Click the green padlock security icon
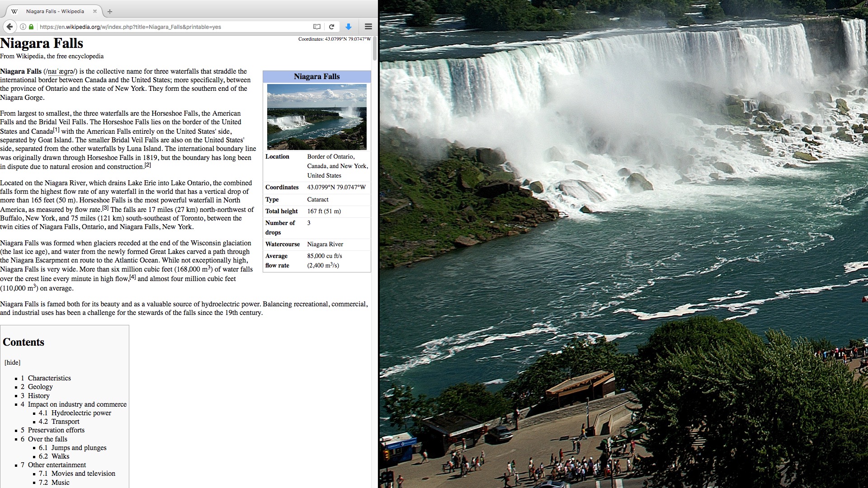868x488 pixels. coord(31,27)
